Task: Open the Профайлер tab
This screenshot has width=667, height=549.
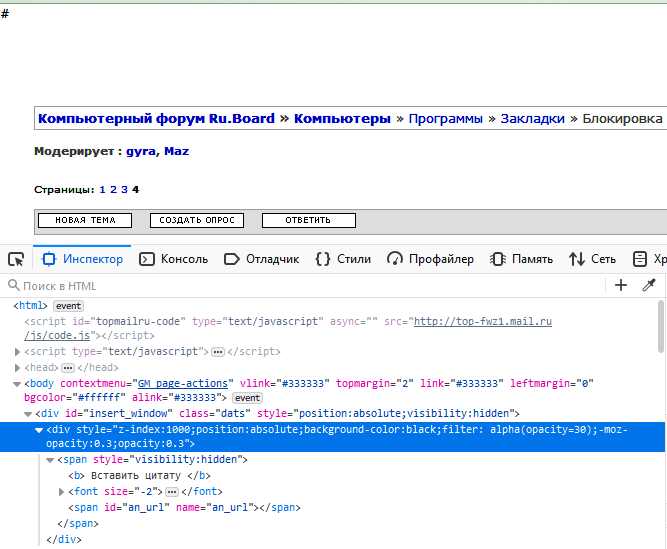Action: point(430,259)
